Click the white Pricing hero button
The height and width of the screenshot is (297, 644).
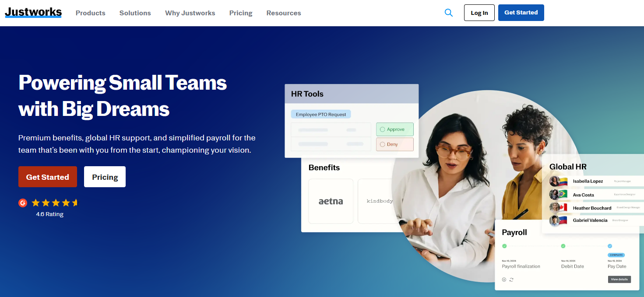coord(105,177)
